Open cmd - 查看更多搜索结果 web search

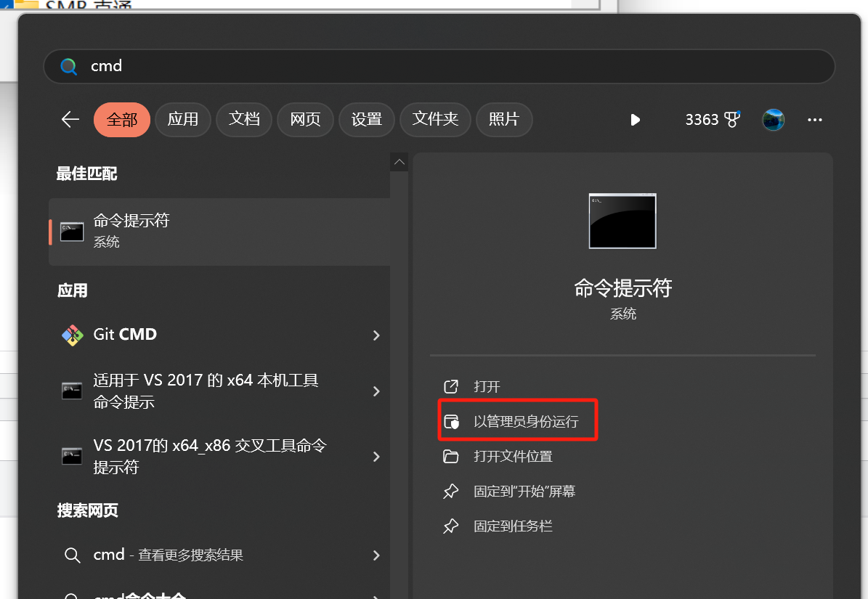point(219,555)
